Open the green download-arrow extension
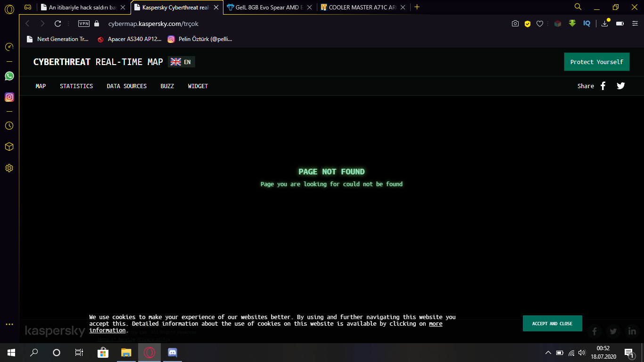644x362 pixels. coord(572,23)
